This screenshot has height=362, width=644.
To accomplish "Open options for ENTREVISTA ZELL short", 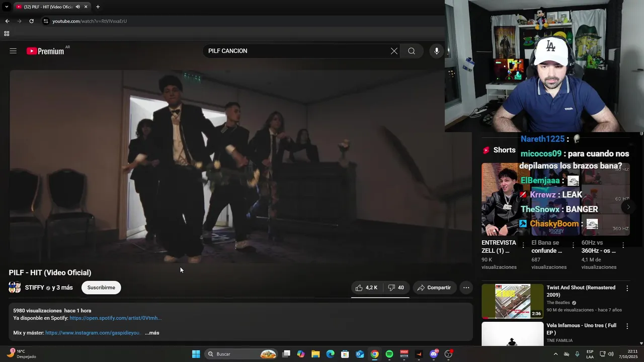I will point(523,245).
